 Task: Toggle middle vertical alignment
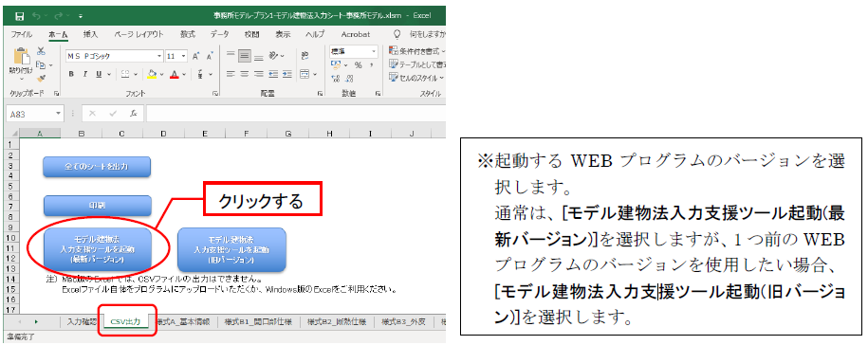coord(244,57)
